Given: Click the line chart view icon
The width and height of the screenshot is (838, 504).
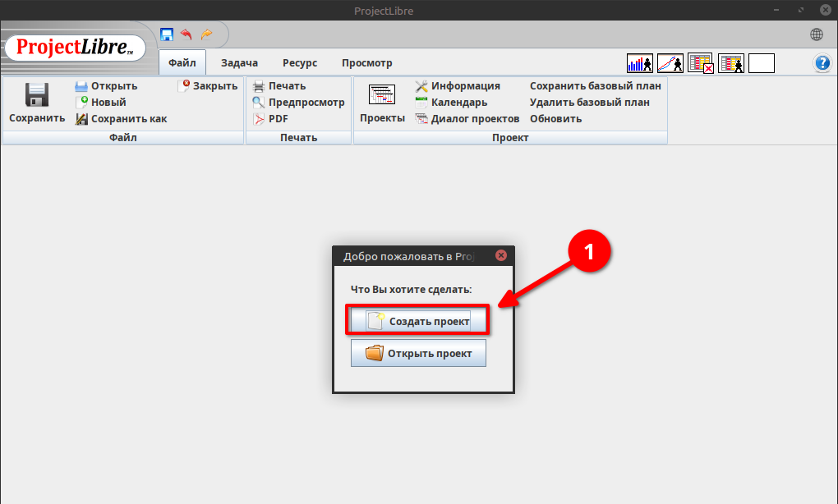Looking at the screenshot, I should click(x=670, y=63).
